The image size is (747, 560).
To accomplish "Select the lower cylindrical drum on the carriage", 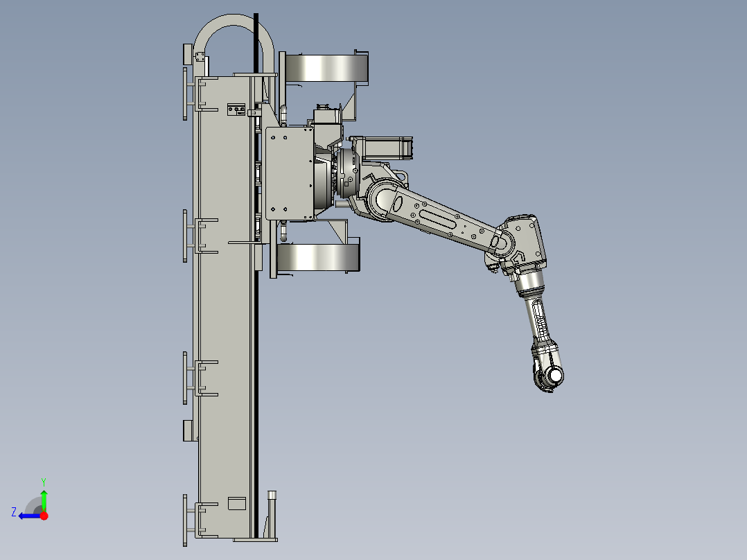I will [318, 257].
